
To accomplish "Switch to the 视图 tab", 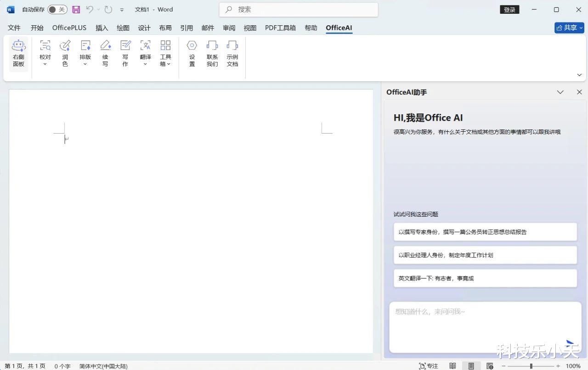I will pyautogui.click(x=250, y=28).
